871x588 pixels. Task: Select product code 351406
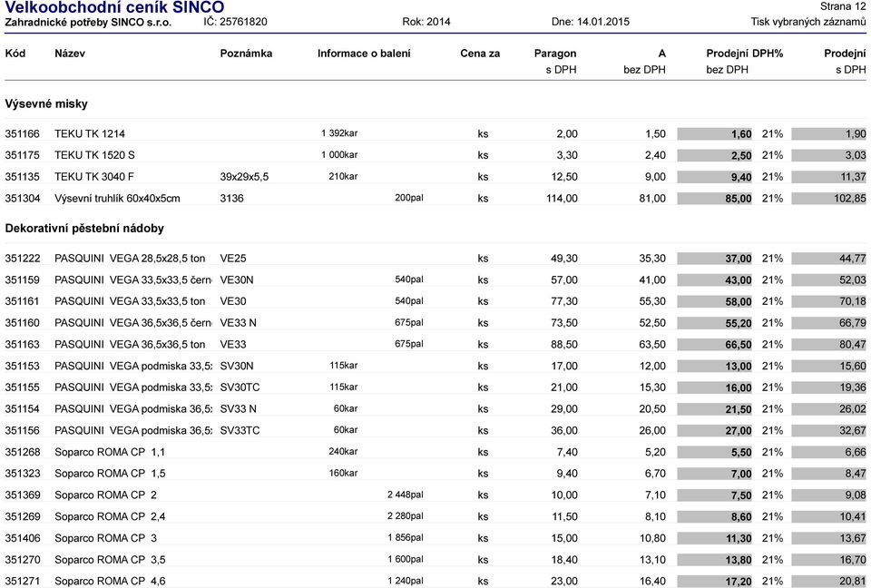click(x=22, y=538)
